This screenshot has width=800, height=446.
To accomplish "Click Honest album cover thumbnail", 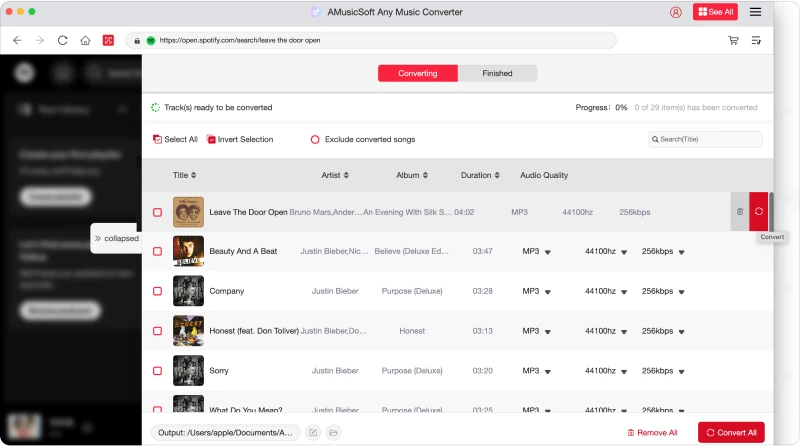I will coord(188,331).
